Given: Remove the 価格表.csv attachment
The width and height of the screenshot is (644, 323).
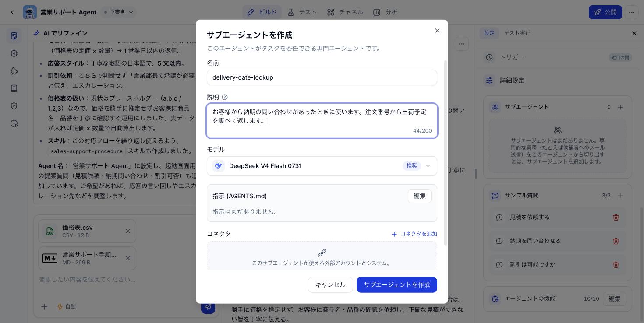Looking at the screenshot, I should click(128, 231).
